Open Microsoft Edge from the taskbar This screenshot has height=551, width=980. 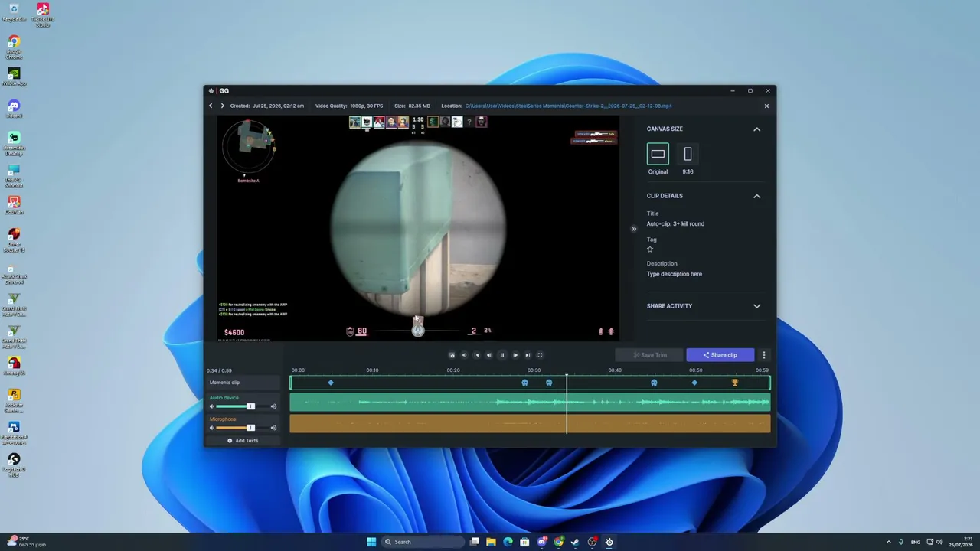tap(508, 542)
